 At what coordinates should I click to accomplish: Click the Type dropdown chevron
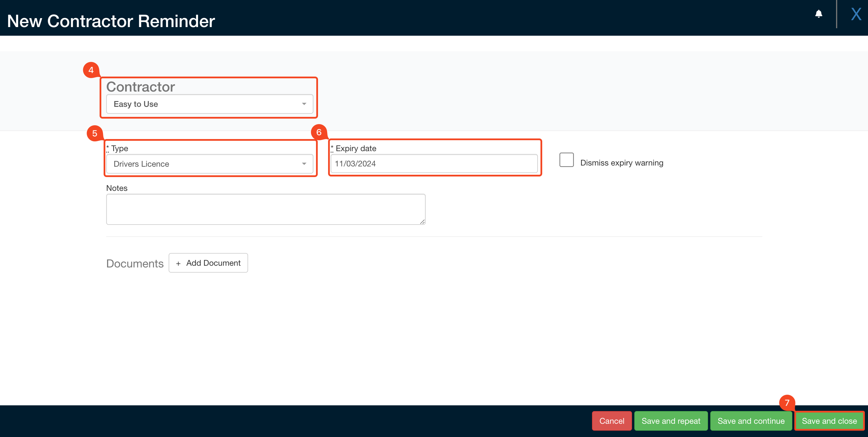click(x=304, y=164)
